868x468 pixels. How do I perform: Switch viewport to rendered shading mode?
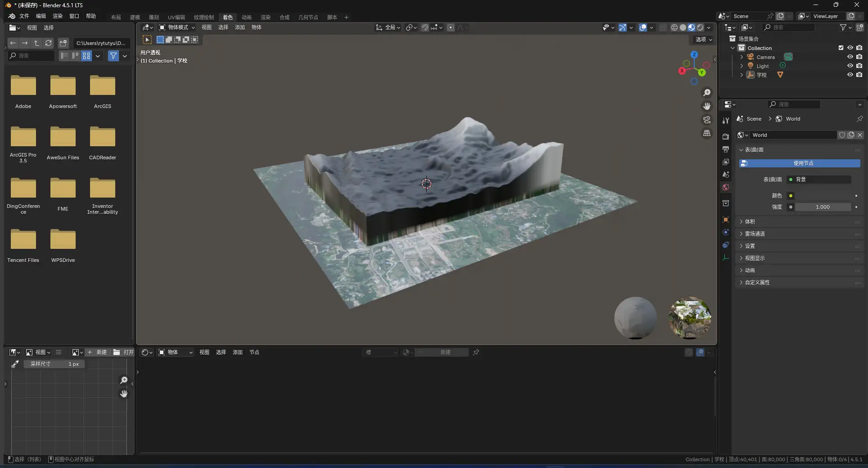tap(701, 27)
